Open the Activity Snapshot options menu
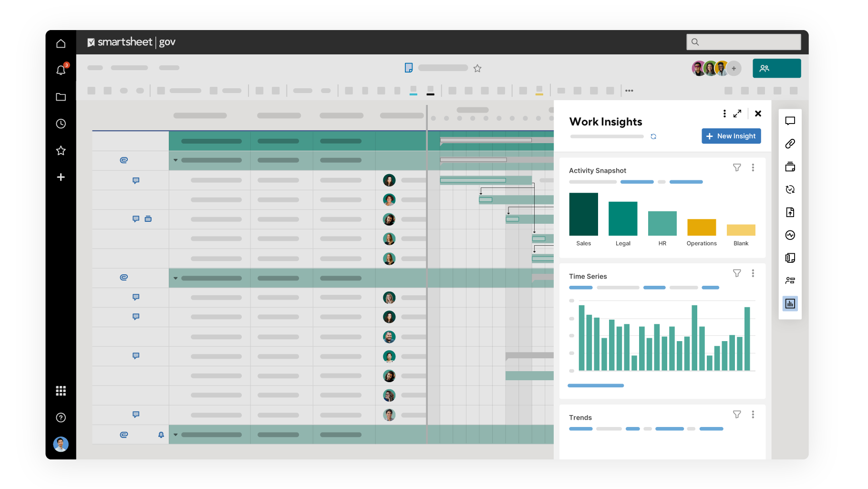Image resolution: width=868 pixels, height=489 pixels. tap(754, 167)
